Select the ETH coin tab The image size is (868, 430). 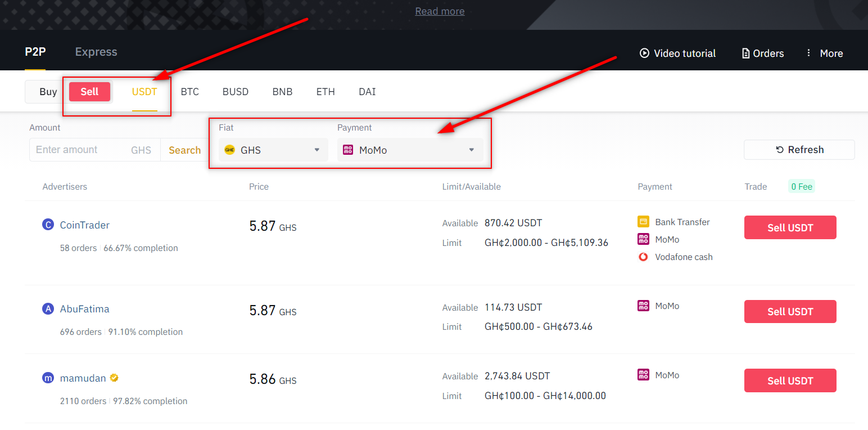[325, 92]
